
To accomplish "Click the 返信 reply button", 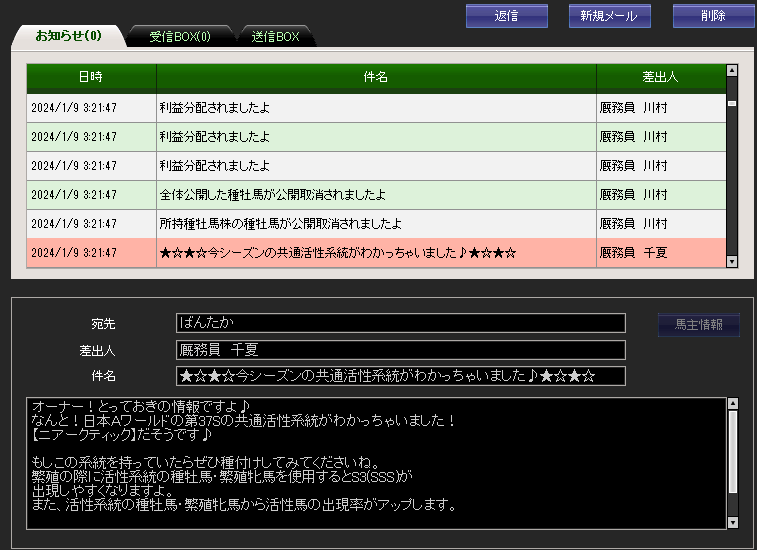I will point(506,16).
